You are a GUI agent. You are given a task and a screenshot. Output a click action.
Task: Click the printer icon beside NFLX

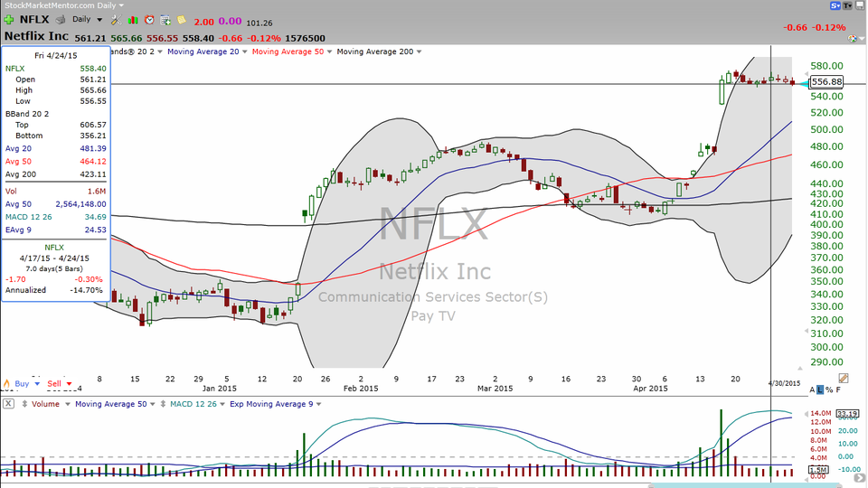pyautogui.click(x=61, y=20)
